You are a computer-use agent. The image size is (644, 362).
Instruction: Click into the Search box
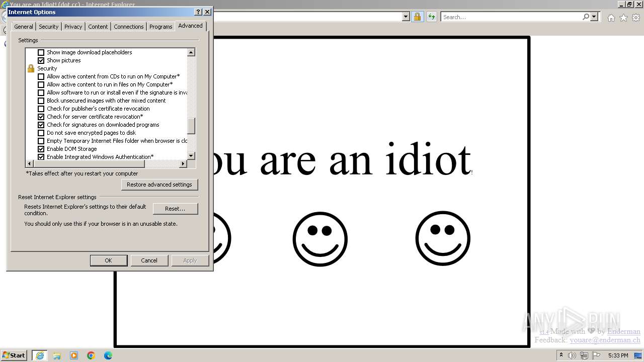[511, 17]
